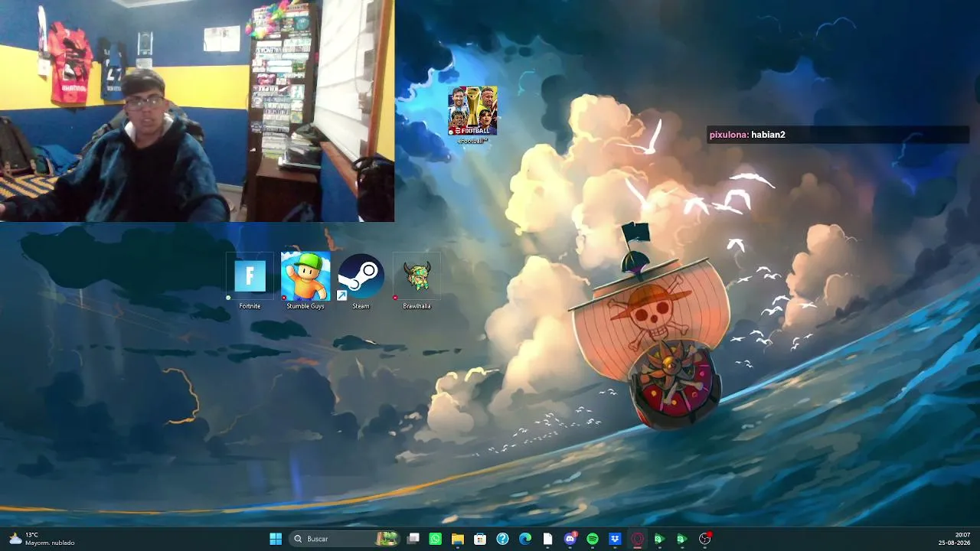The width and height of the screenshot is (980, 551).
Task: Open Discord from the taskbar
Action: [x=570, y=539]
